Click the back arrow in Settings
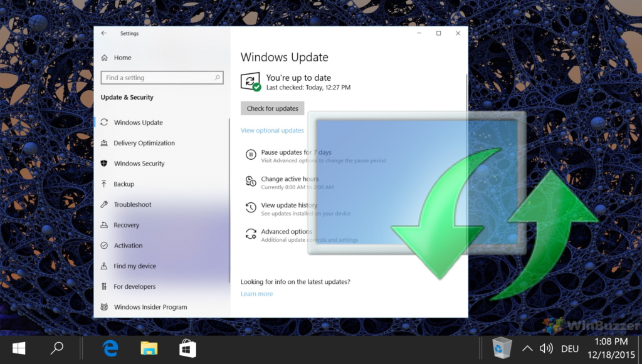 104,33
